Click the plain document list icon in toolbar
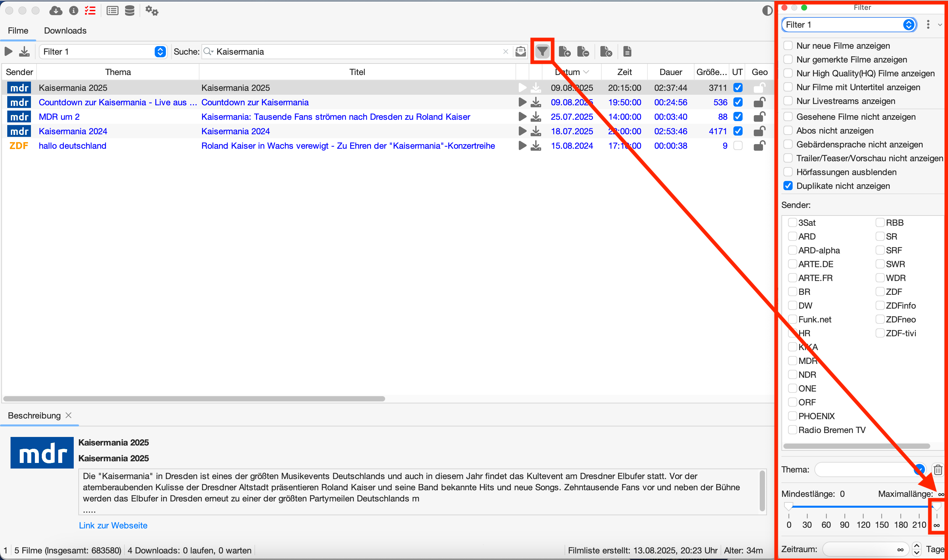The height and width of the screenshot is (560, 948). tap(627, 51)
